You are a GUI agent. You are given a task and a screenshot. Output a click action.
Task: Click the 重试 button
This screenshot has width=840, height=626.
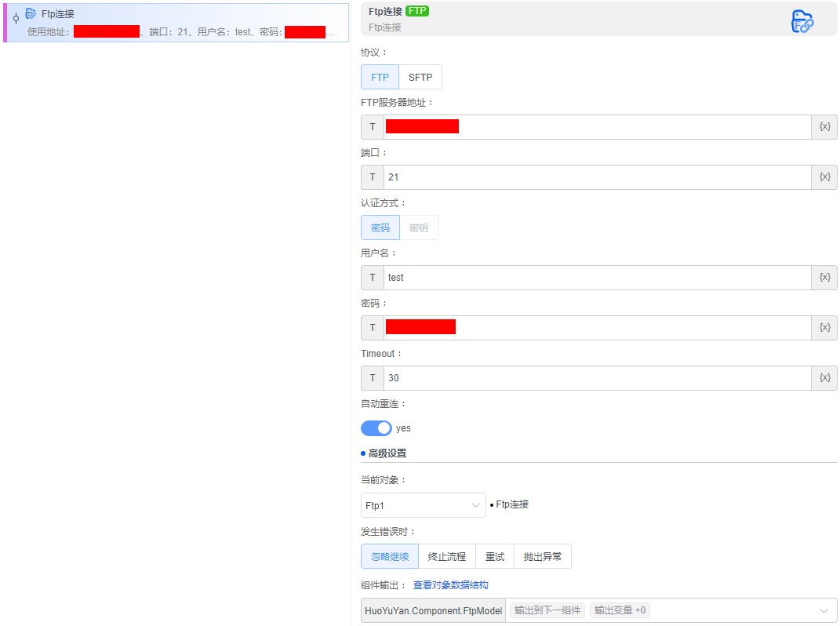click(x=495, y=556)
